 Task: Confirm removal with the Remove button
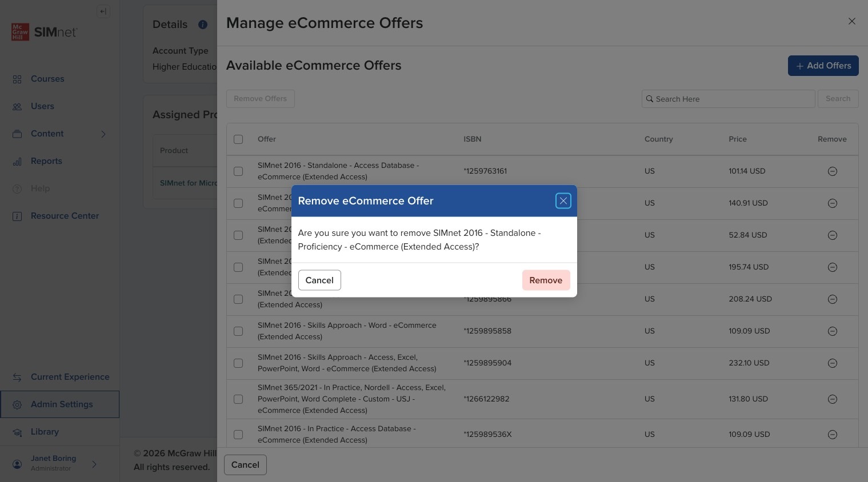546,280
